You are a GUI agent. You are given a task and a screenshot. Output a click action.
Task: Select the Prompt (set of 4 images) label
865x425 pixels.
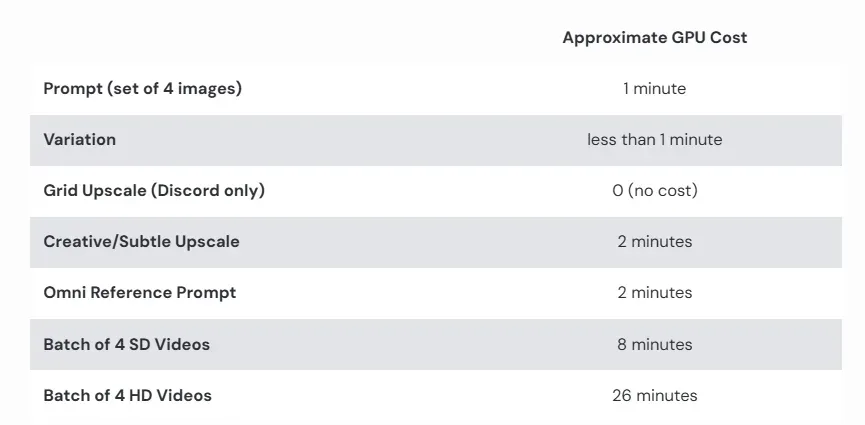coord(142,89)
